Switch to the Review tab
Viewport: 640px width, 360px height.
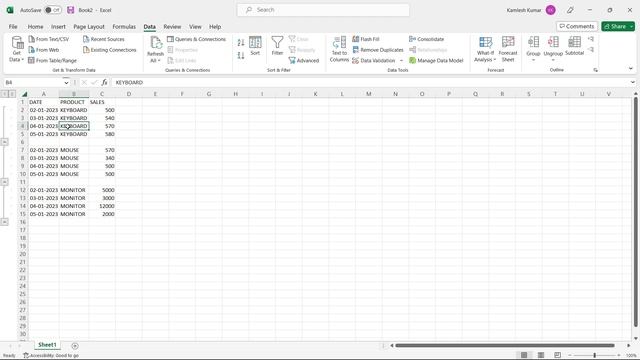(172, 27)
